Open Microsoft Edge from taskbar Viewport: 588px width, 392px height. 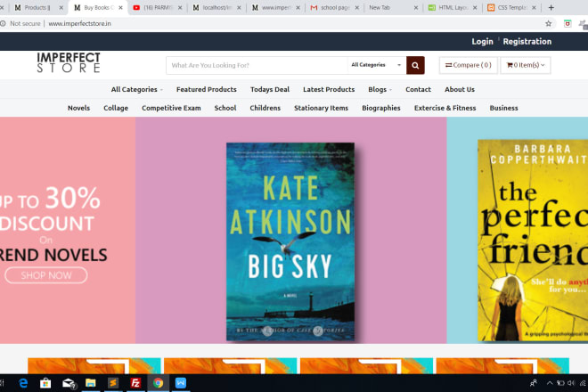click(x=23, y=383)
